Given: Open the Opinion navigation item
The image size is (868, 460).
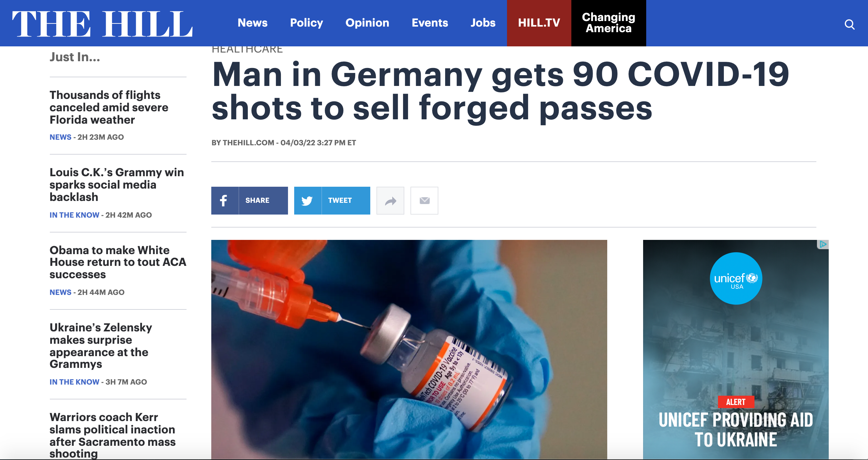Looking at the screenshot, I should point(367,23).
